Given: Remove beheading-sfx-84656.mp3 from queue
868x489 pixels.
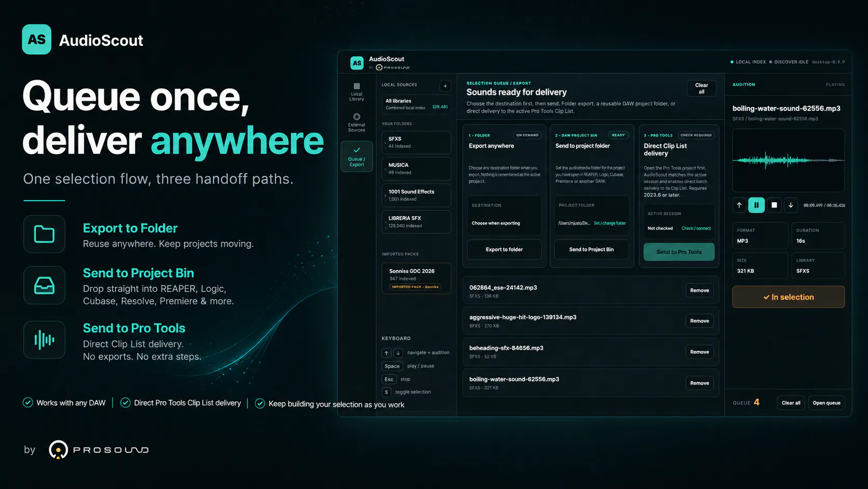Looking at the screenshot, I should click(x=699, y=352).
